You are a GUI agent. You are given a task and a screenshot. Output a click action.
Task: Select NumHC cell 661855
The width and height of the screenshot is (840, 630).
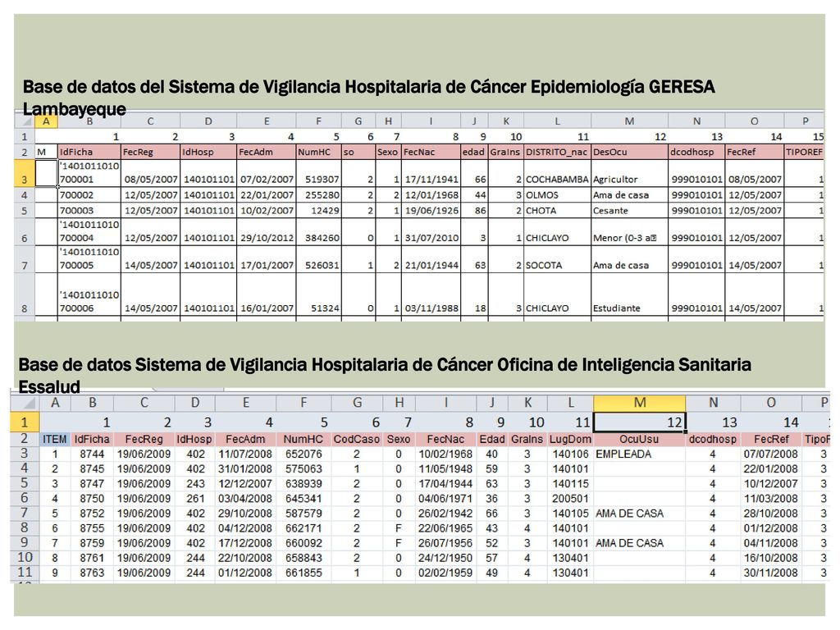304,573
